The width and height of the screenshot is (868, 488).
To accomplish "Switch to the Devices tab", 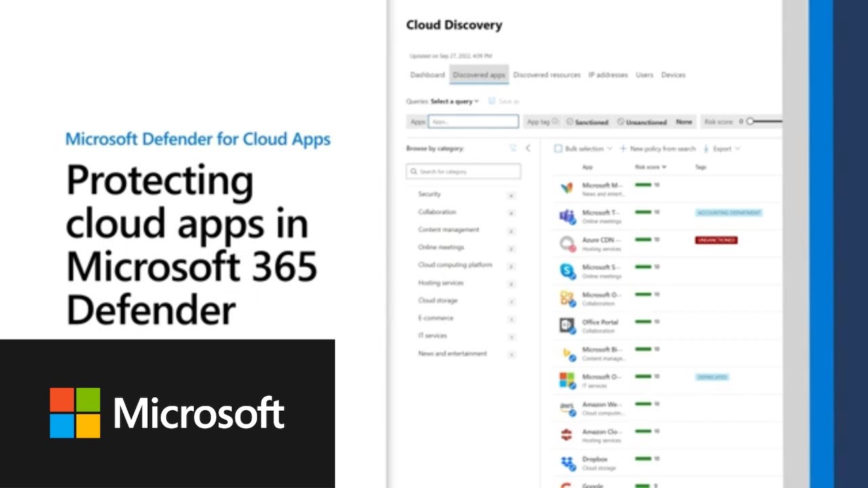I will 673,75.
